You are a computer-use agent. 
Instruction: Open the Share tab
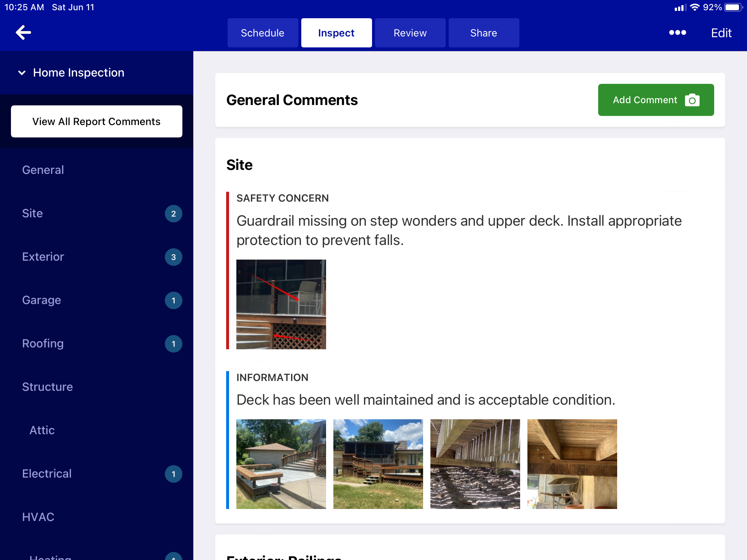point(484,33)
